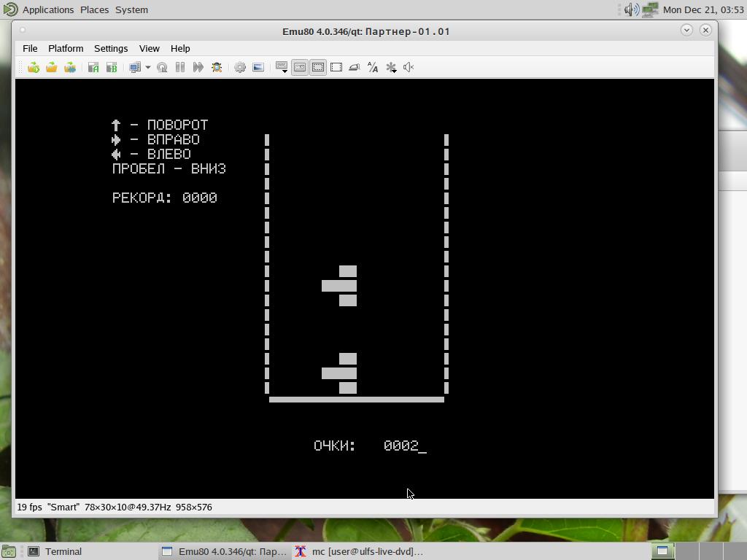The width and height of the screenshot is (747, 560).
Task: Switch to Terminal in the taskbar
Action: point(63,551)
